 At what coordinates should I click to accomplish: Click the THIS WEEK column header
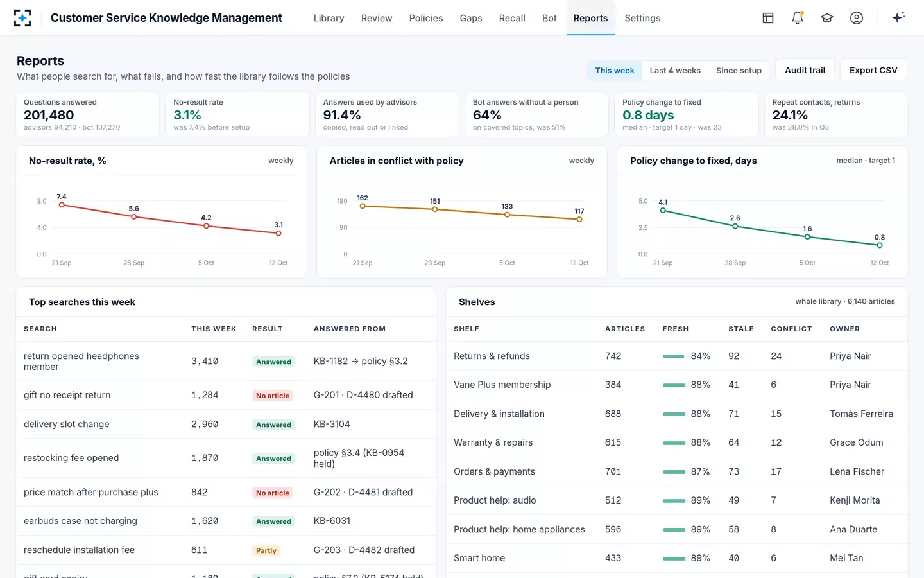click(x=214, y=329)
